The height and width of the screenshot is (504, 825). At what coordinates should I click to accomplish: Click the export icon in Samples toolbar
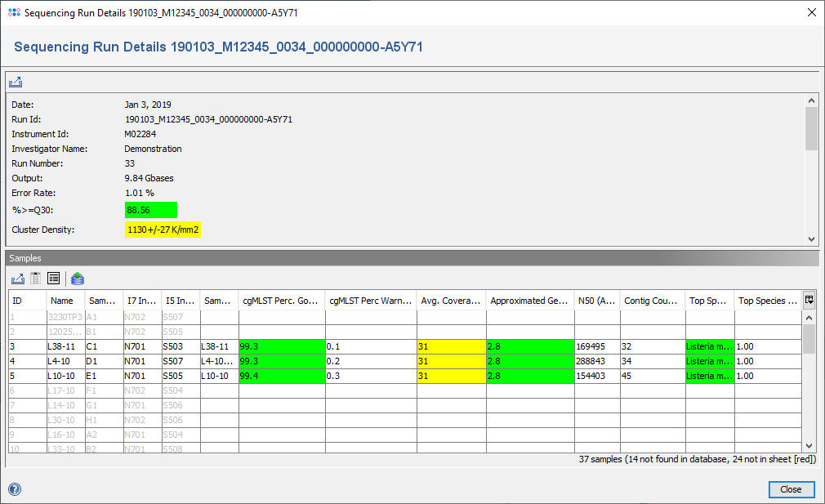click(17, 279)
